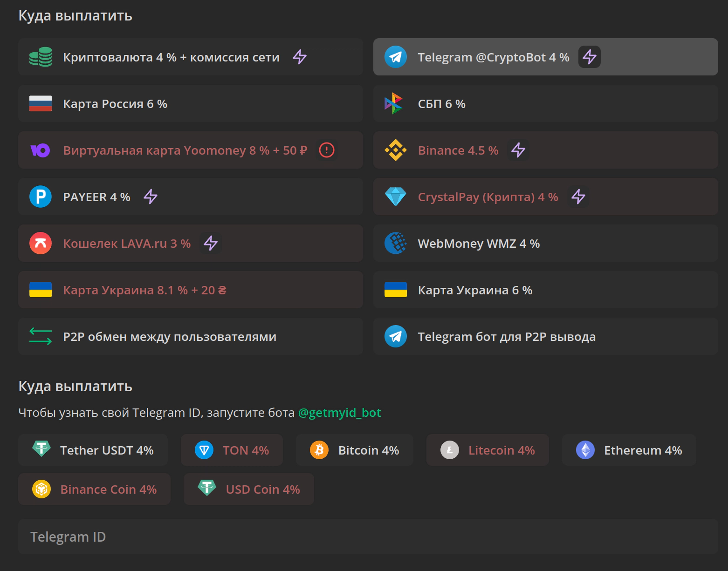Click the Binance diamond logo icon

[395, 150]
